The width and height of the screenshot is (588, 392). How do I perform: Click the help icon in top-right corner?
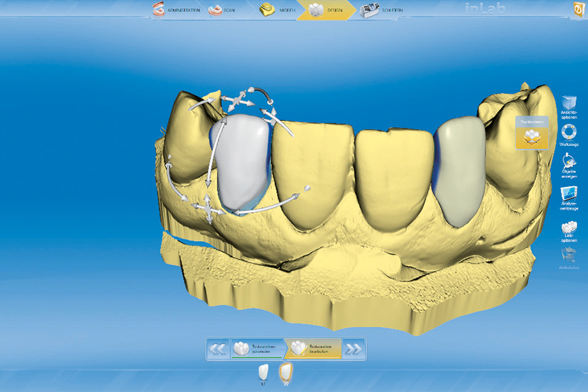click(x=580, y=10)
